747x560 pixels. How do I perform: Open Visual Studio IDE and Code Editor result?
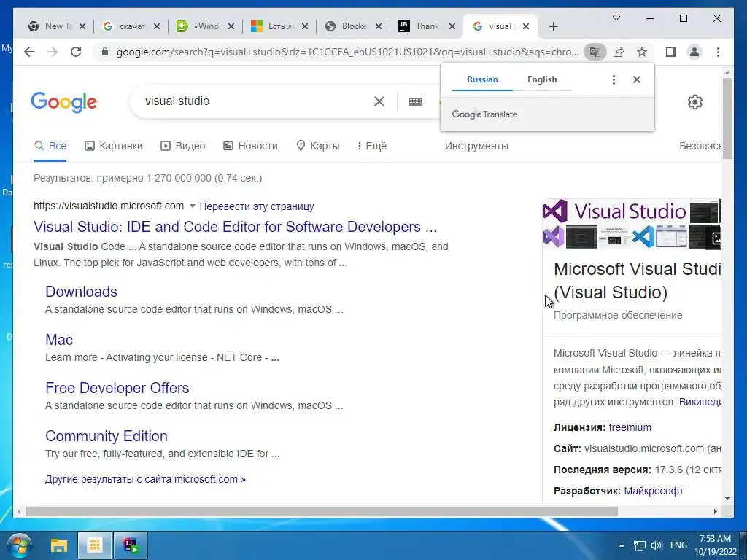[x=235, y=227]
